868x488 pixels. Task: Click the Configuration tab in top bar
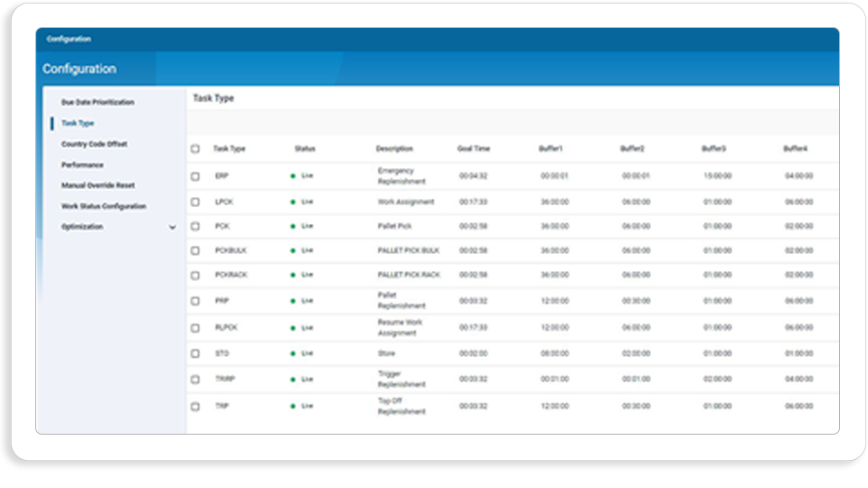click(x=69, y=39)
